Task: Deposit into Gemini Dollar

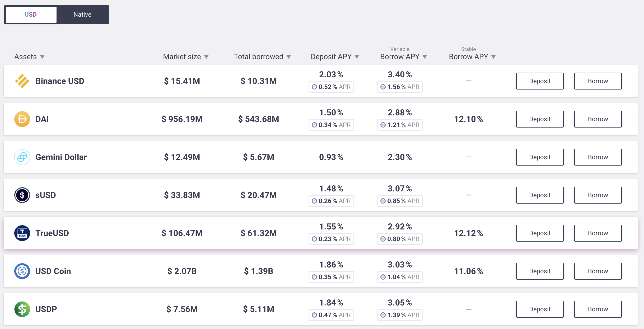Action: [x=540, y=157]
